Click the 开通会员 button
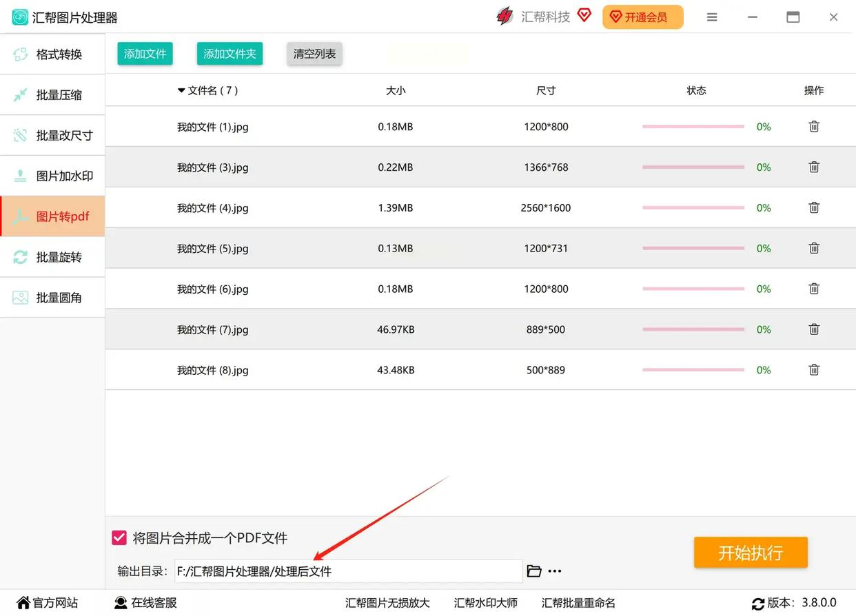This screenshot has height=616, width=856. tap(643, 17)
